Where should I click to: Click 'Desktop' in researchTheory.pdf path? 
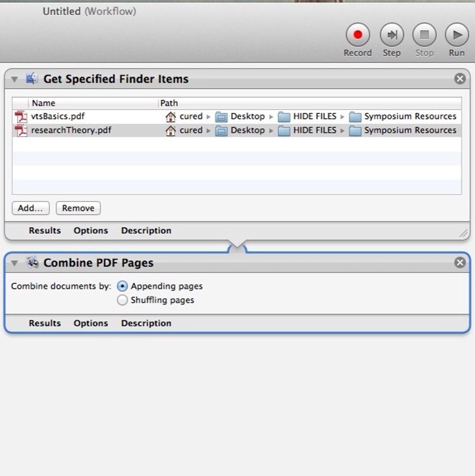click(248, 130)
